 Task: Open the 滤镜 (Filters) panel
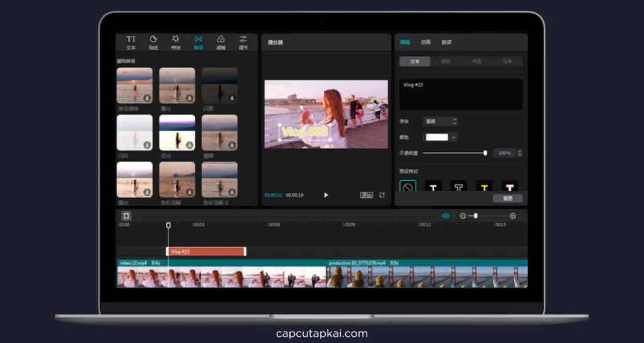point(221,42)
